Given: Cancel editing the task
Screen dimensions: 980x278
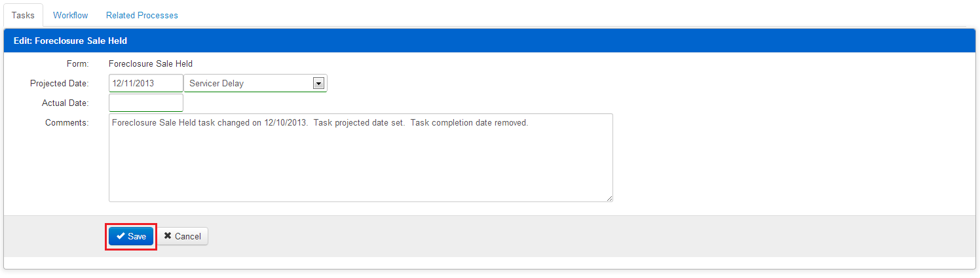Looking at the screenshot, I should 183,236.
